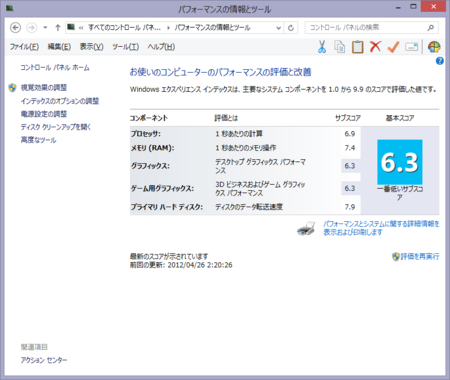Click the メモリ (RAM): row label
The width and height of the screenshot is (450, 380).
[x=152, y=148]
